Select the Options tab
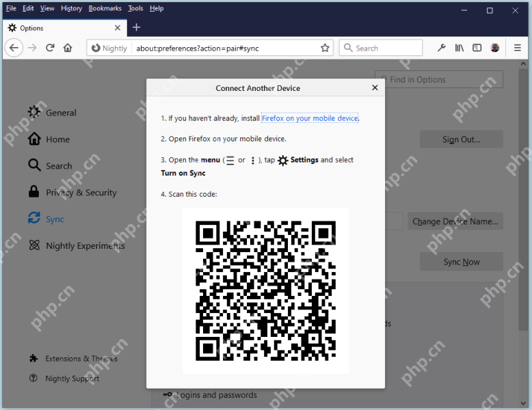The image size is (532, 410). click(x=64, y=28)
